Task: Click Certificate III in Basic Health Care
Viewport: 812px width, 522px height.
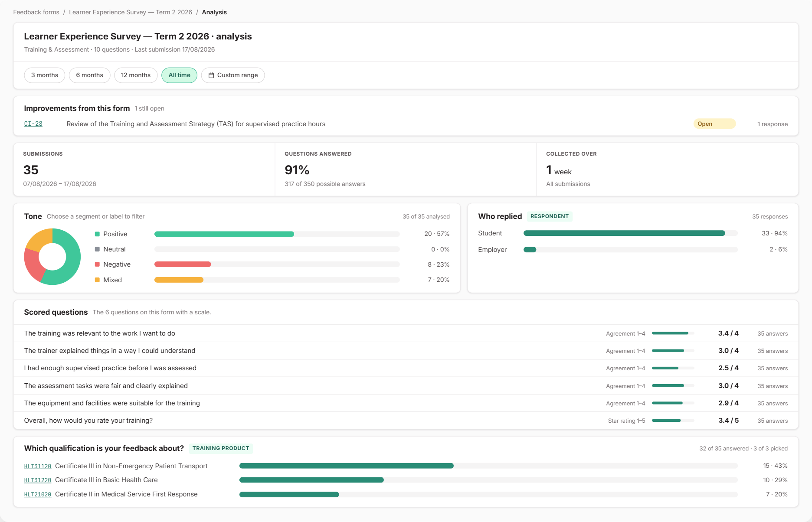Action: 106,480
